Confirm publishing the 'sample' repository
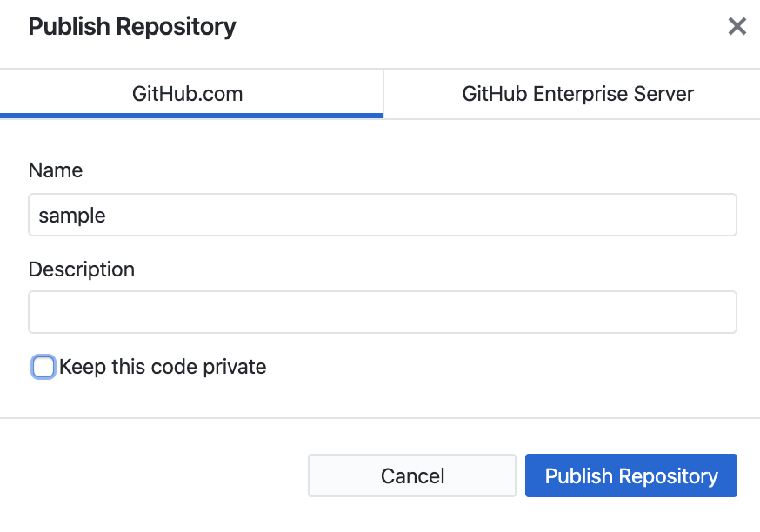760x532 pixels. click(x=630, y=475)
